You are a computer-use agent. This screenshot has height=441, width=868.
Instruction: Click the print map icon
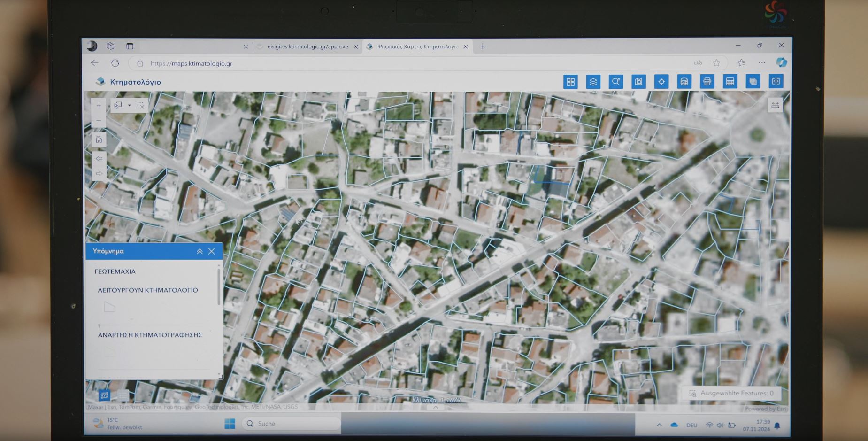707,82
